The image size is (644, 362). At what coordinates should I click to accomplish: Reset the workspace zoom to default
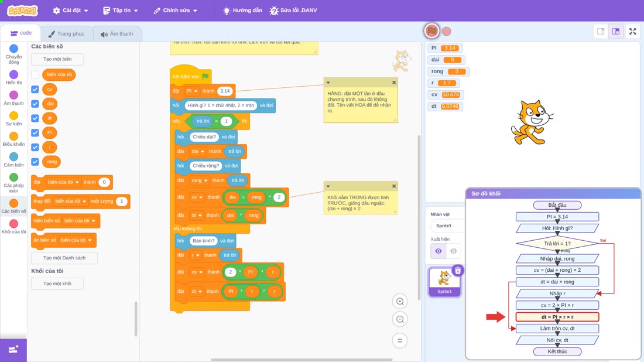400,340
